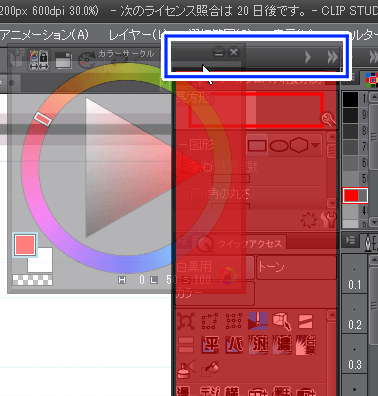Click the mesh transformation grid icon
Image resolution: width=378 pixels, height=396 pixels.
pos(234,321)
